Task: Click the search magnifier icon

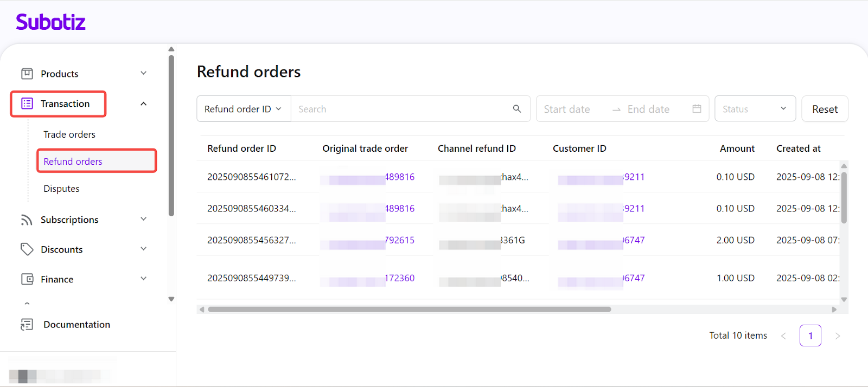Action: click(516, 109)
